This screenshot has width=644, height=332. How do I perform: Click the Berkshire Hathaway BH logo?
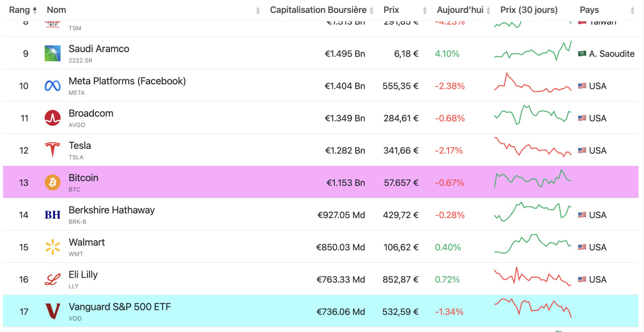click(53, 215)
